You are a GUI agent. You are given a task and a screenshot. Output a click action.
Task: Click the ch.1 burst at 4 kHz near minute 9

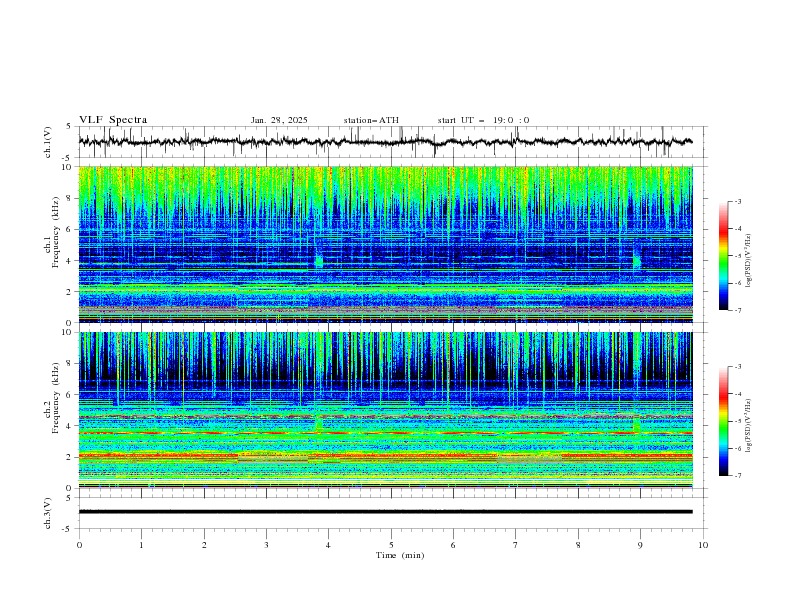[636, 261]
